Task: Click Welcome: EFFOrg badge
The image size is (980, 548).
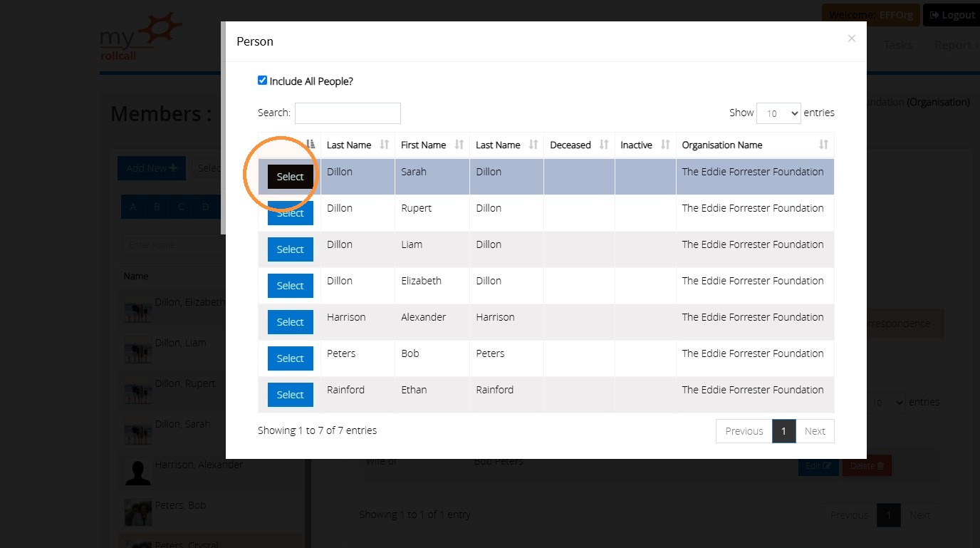Action: (870, 15)
